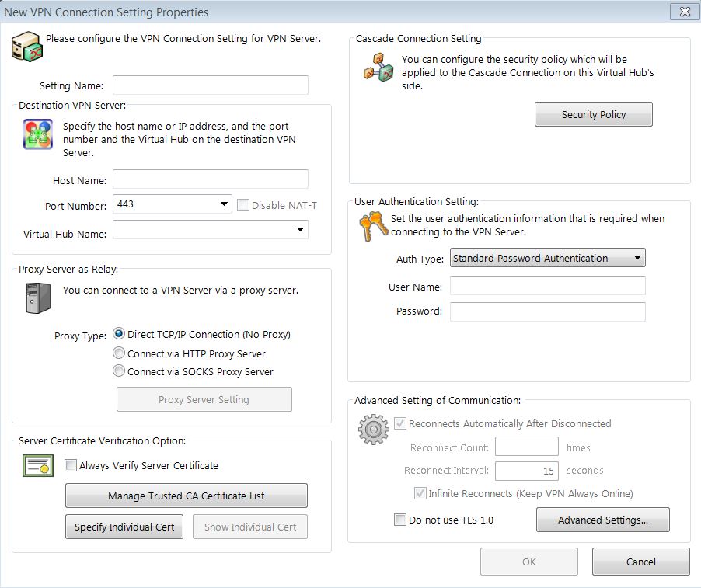Select Connect via HTTP Proxy Server
The width and height of the screenshot is (701, 588).
click(119, 353)
